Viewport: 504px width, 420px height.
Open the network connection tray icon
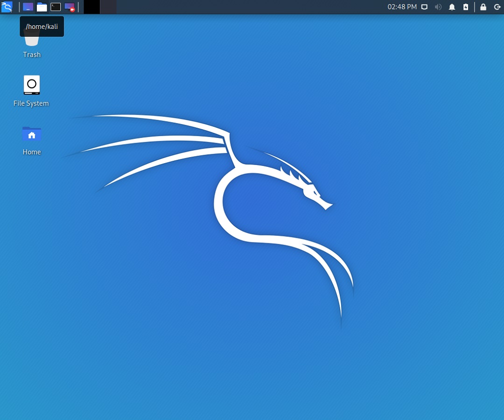[x=424, y=7]
